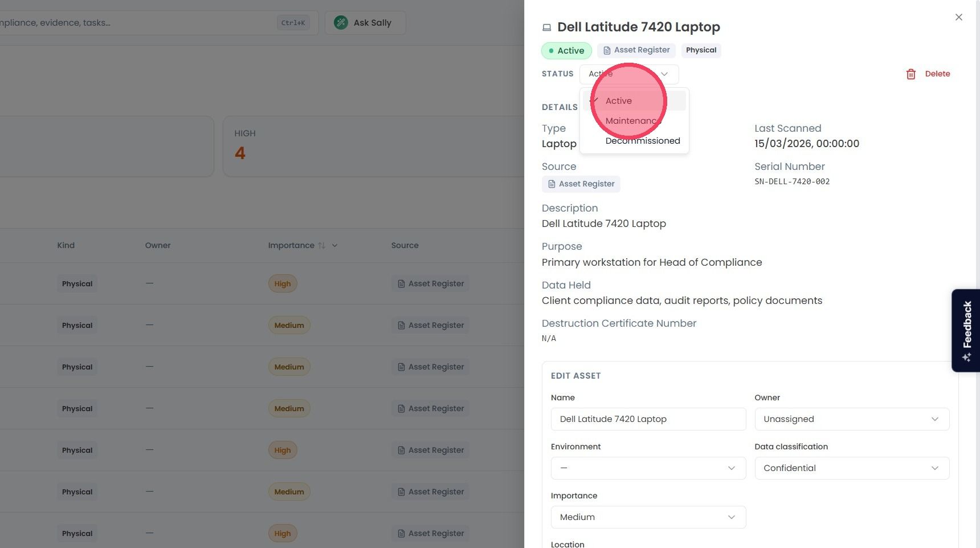The height and width of the screenshot is (548, 980).
Task: Select Maintenance in the status list
Action: [x=634, y=121]
